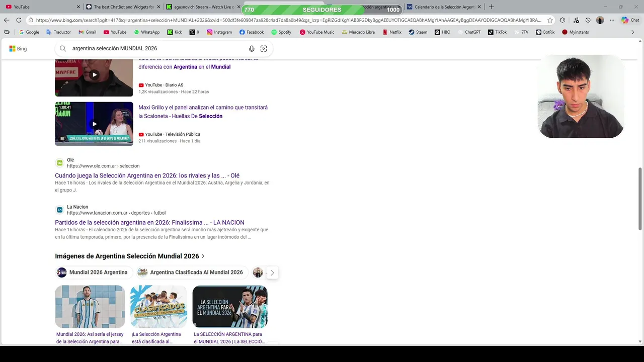Open La Selección Argentina para Mundial image
The image size is (644, 362).
tap(230, 307)
